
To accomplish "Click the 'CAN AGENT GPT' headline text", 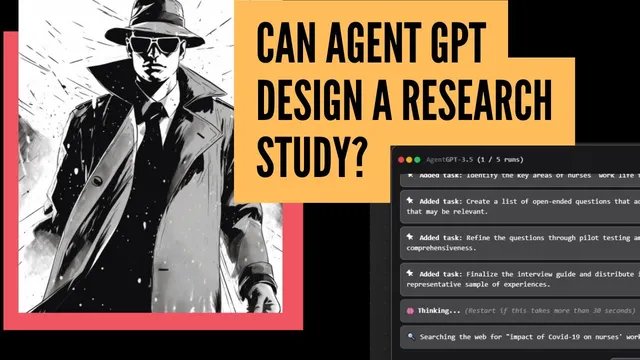I will [371, 43].
